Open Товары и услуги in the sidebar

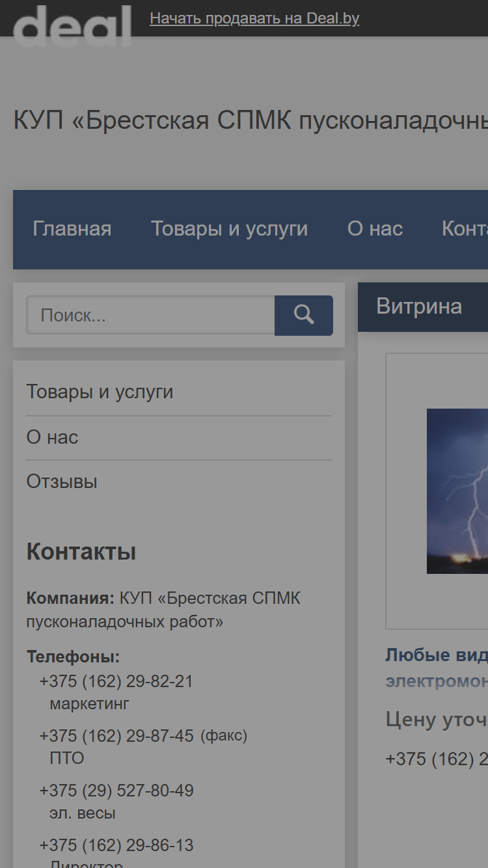click(x=100, y=392)
